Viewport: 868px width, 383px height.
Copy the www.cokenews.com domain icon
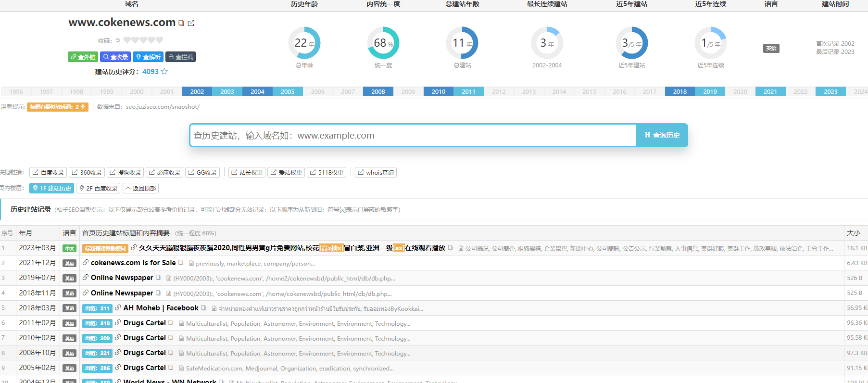pos(181,23)
